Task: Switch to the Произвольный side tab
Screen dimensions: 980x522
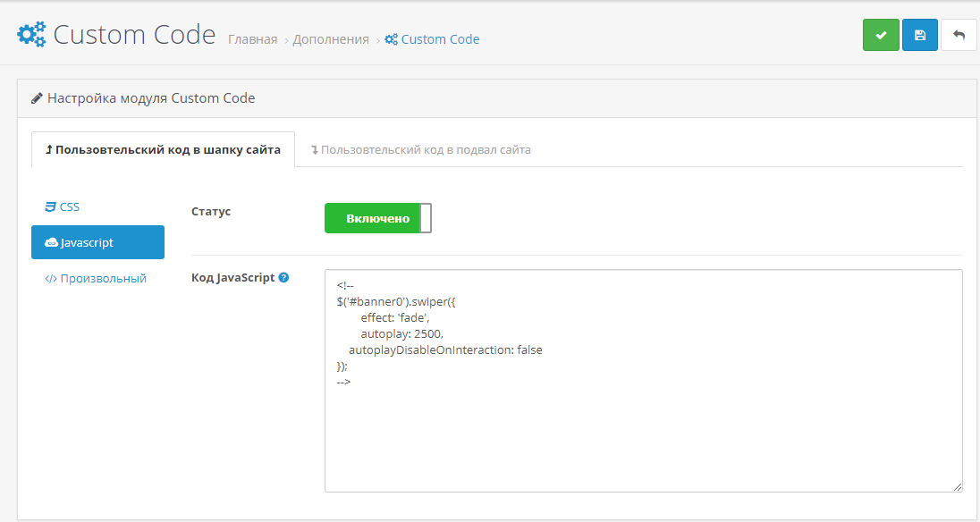Action: 96,278
